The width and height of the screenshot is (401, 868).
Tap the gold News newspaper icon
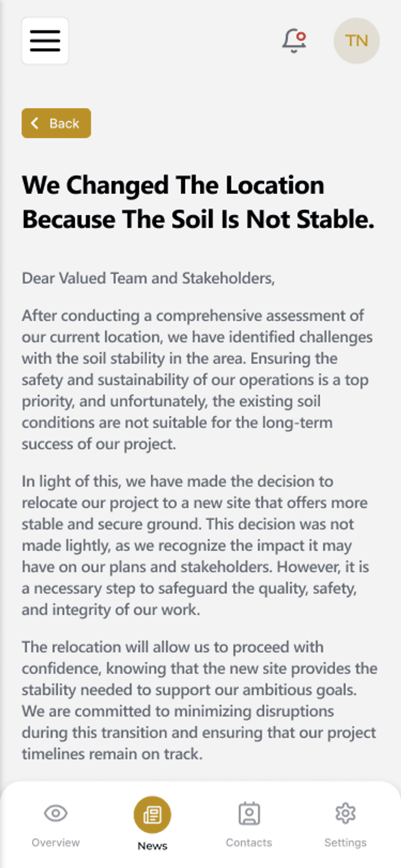tap(152, 814)
